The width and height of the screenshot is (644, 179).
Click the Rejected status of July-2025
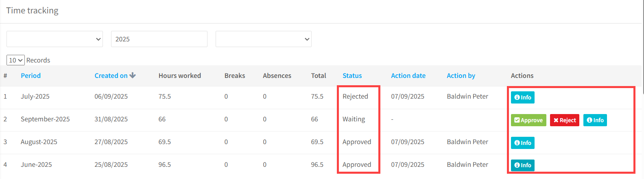(355, 97)
